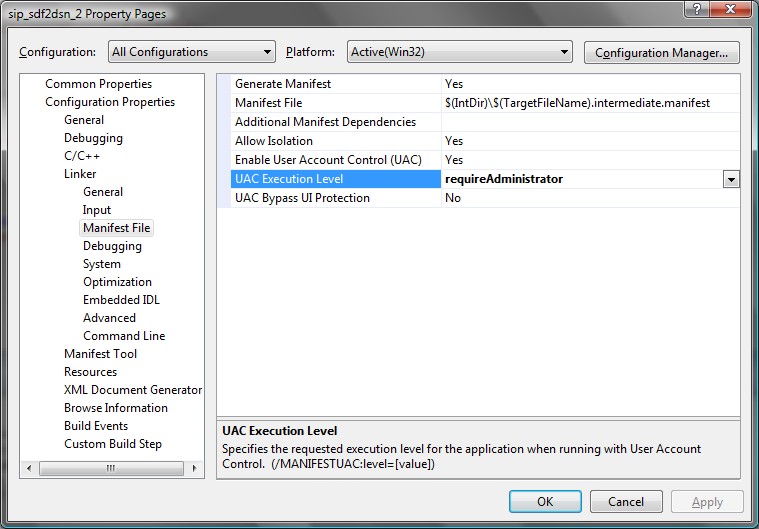Open the Linker Optimization page
The width and height of the screenshot is (759, 529).
point(117,282)
